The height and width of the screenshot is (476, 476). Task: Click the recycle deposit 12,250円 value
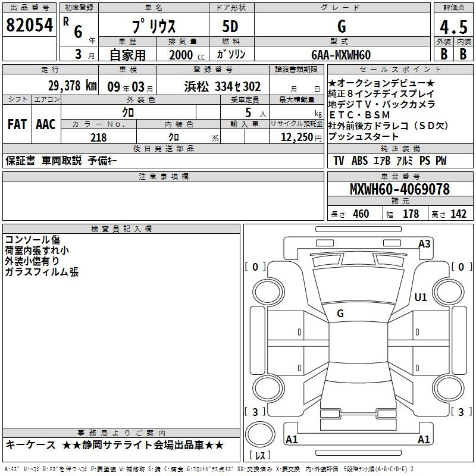pyautogui.click(x=297, y=137)
